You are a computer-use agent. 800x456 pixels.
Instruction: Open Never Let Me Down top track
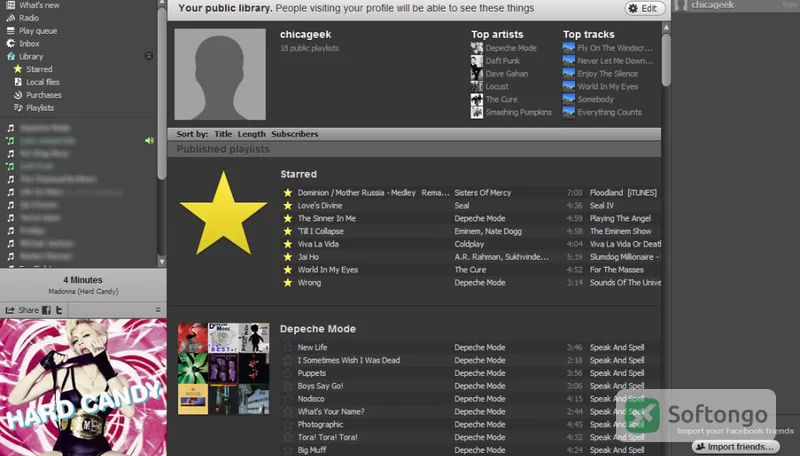point(615,61)
